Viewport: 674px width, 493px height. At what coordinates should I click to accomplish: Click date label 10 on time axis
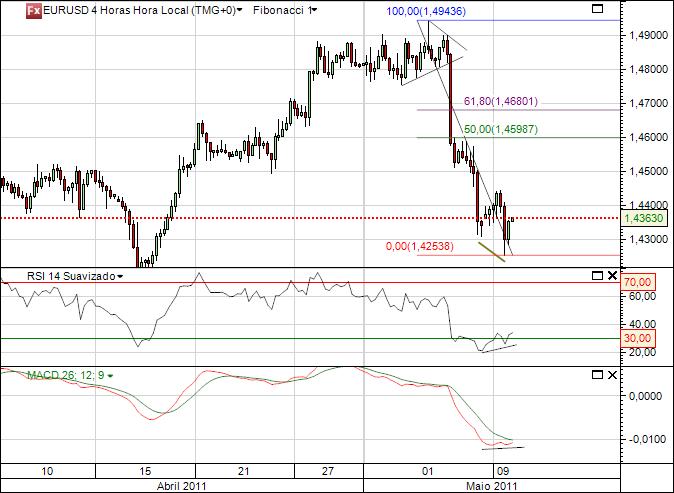pyautogui.click(x=47, y=472)
